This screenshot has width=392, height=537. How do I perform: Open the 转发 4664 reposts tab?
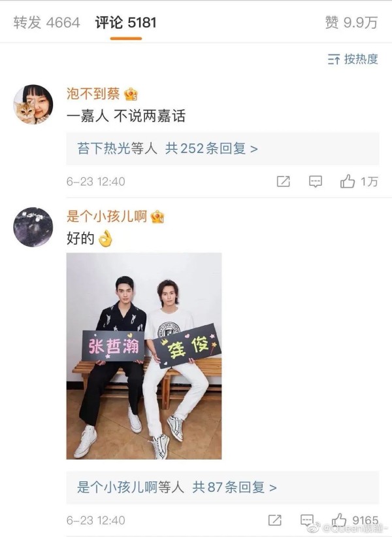(46, 23)
